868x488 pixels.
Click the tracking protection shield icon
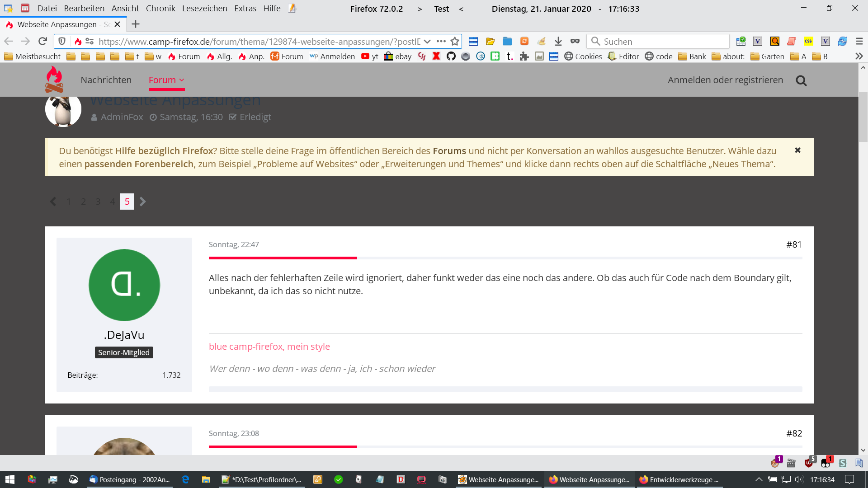click(x=62, y=41)
